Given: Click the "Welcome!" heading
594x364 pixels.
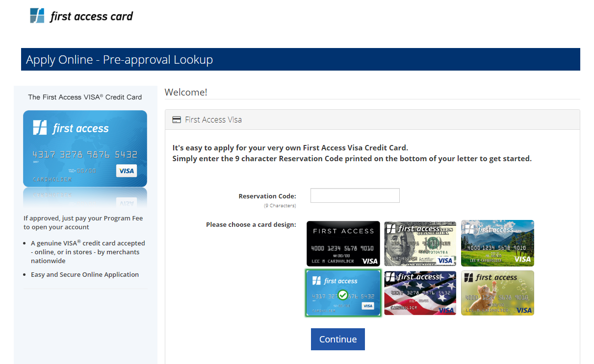Looking at the screenshot, I should (x=186, y=92).
